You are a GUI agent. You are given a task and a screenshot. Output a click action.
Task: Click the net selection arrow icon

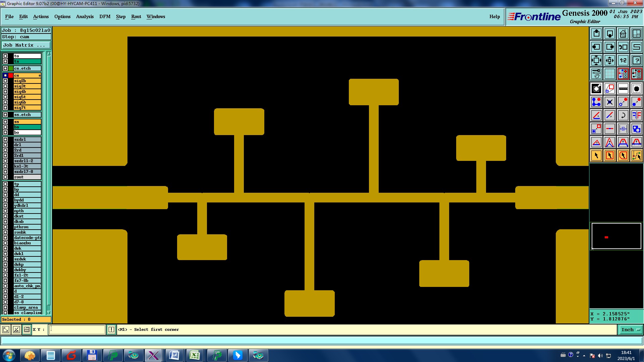(636, 156)
